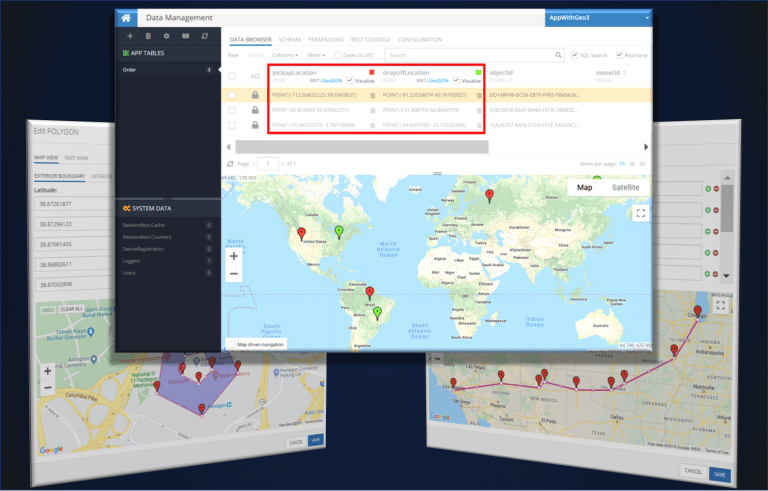768x491 pixels.
Task: Click the refresh icon in sidebar toolbar
Action: pyautogui.click(x=205, y=36)
